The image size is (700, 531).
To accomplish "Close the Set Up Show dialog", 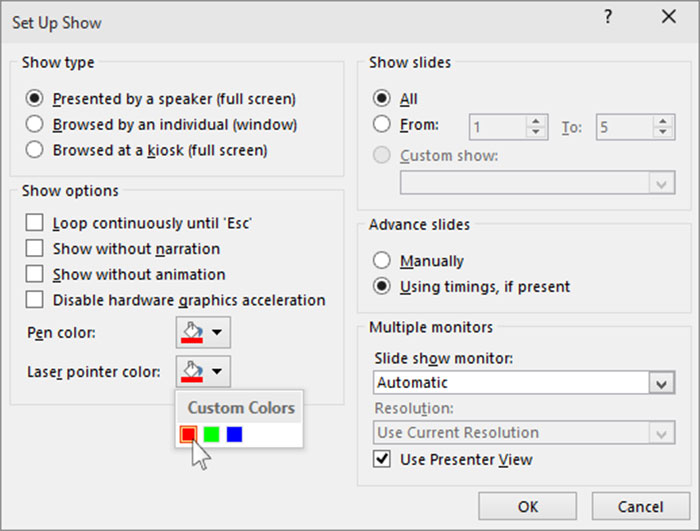I will (668, 17).
